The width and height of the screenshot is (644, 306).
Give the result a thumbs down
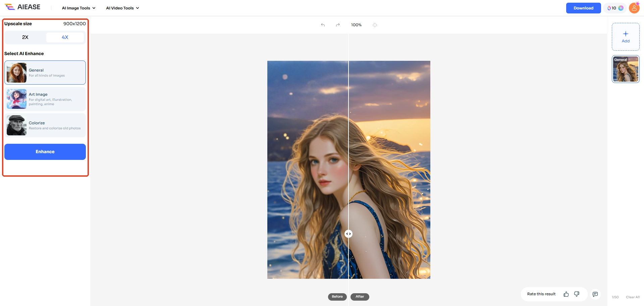coord(577,294)
